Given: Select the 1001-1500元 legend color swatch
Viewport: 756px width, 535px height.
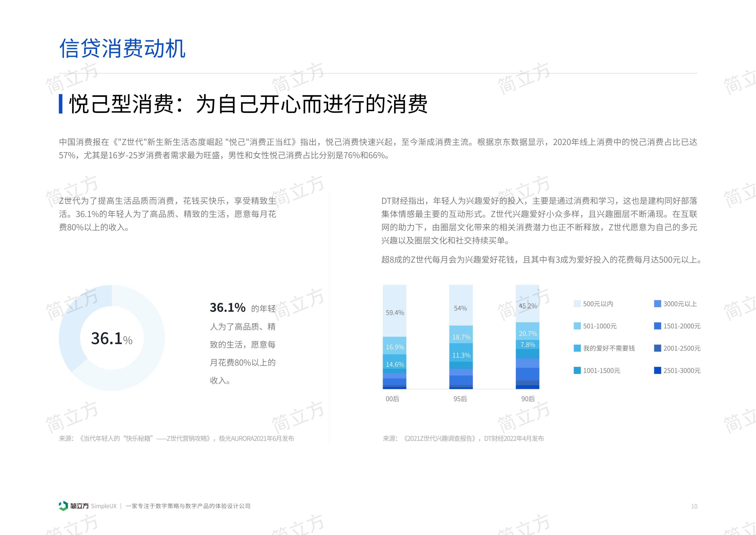Looking at the screenshot, I should coord(577,370).
